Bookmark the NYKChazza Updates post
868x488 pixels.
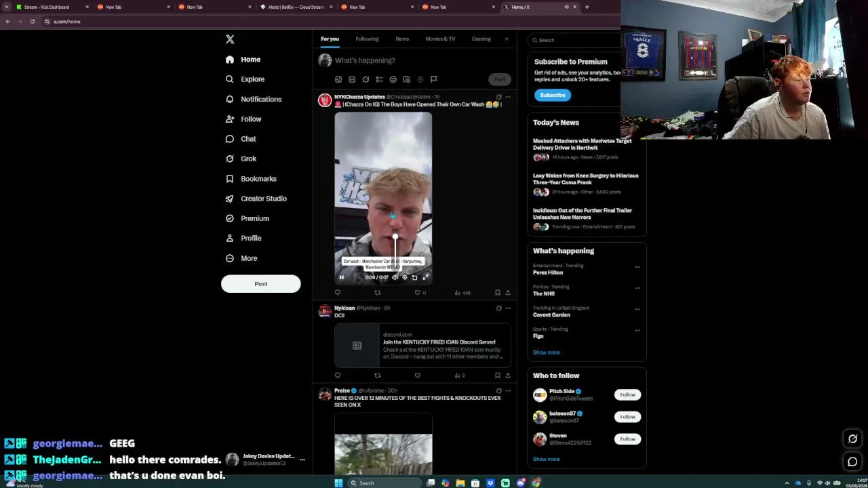pyautogui.click(x=498, y=293)
